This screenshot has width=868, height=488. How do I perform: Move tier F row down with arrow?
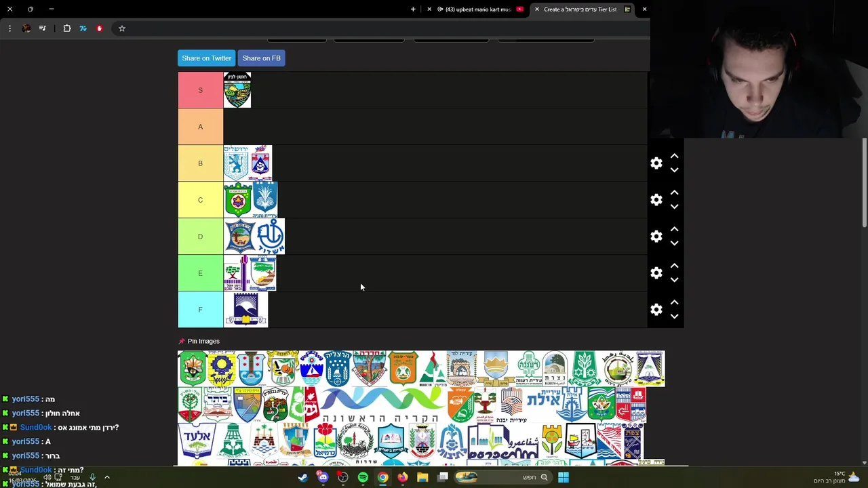(x=674, y=317)
